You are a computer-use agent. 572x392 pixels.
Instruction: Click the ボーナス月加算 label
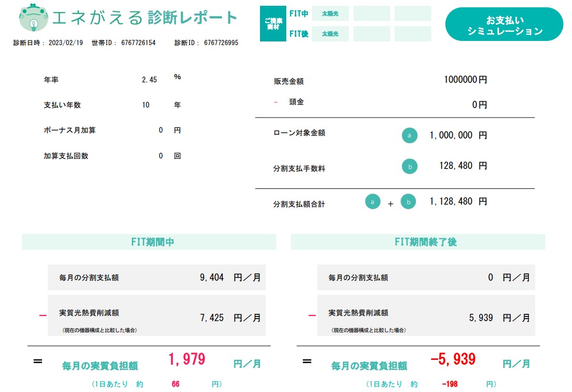point(70,130)
